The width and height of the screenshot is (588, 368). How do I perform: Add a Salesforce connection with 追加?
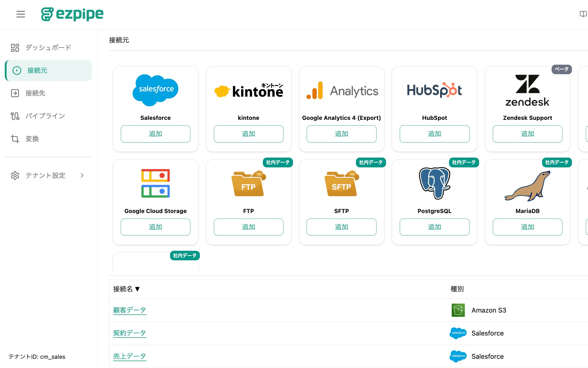point(156,134)
